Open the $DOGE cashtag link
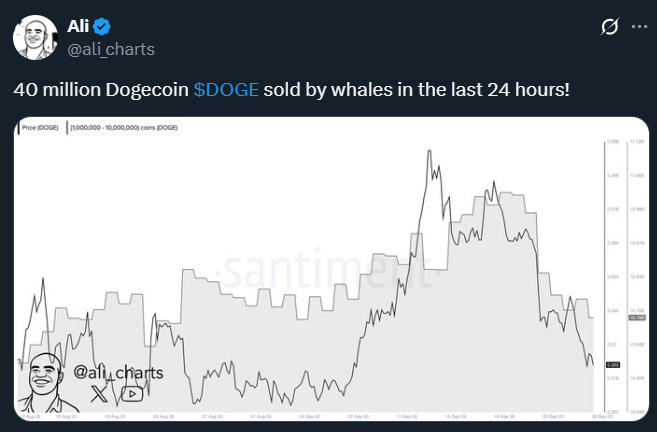Image resolution: width=657 pixels, height=432 pixels. (x=226, y=90)
